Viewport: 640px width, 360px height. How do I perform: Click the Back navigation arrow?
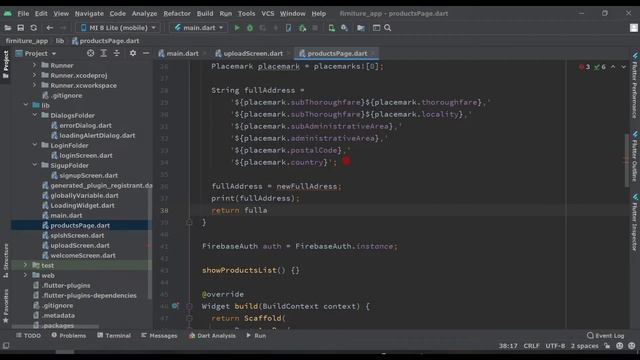[x=49, y=28]
